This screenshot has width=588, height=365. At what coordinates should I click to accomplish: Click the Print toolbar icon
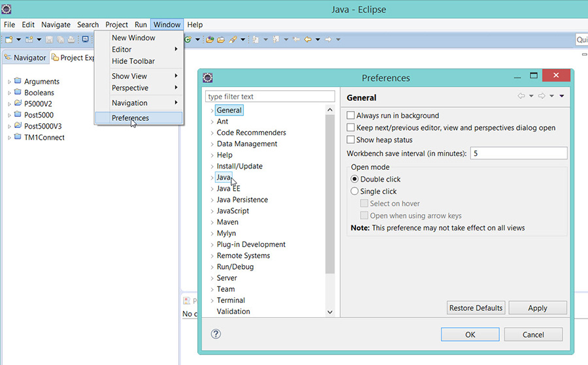[x=71, y=39]
